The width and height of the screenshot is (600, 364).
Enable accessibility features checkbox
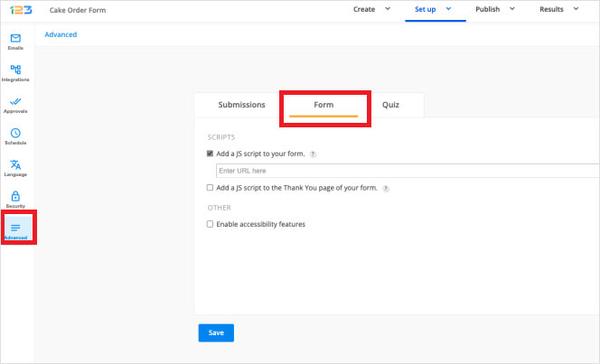210,224
